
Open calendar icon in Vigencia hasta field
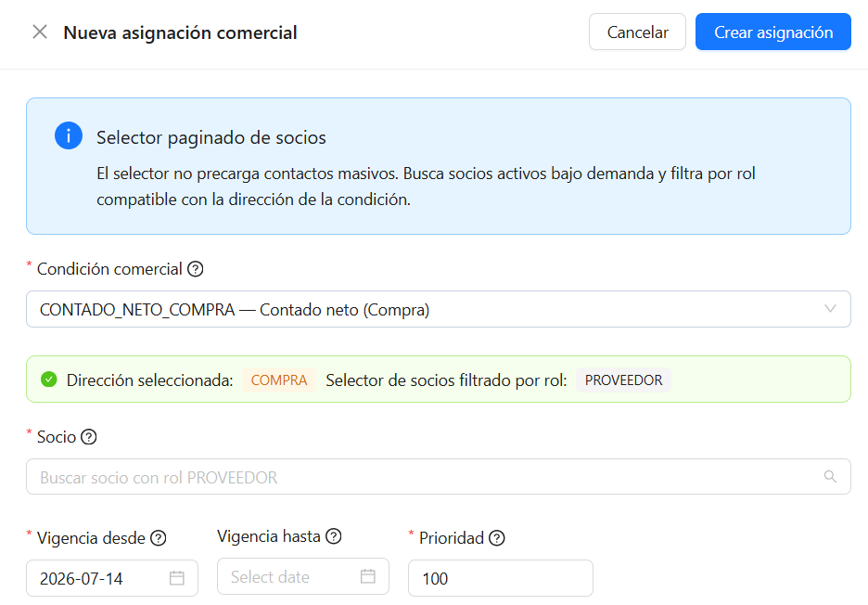click(367, 576)
